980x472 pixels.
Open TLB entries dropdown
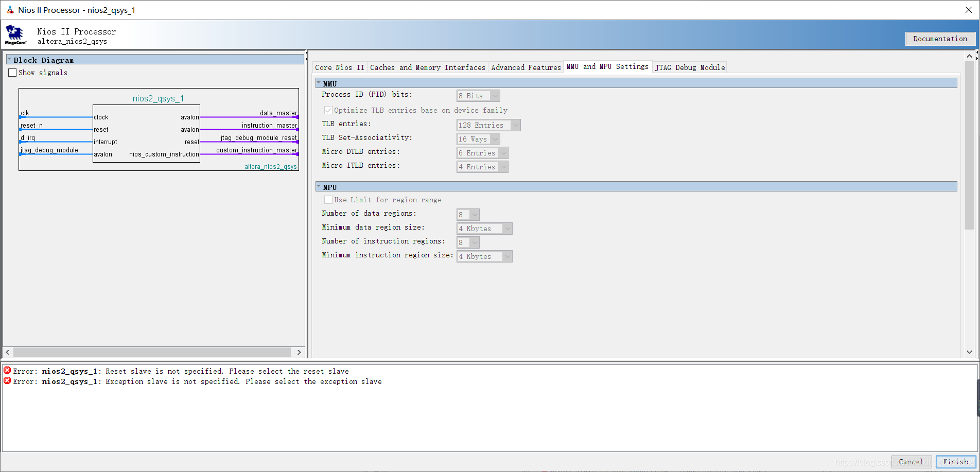coord(488,125)
